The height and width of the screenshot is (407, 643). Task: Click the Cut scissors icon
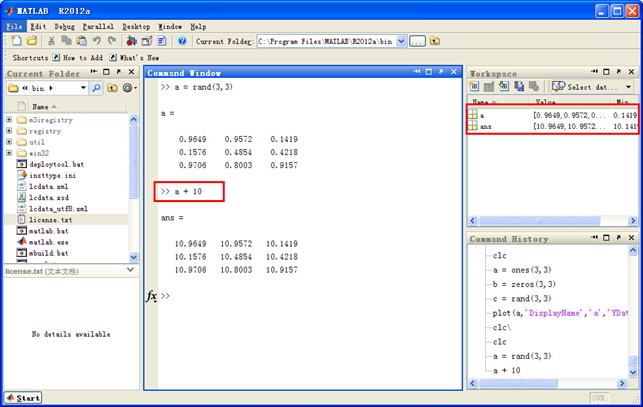click(x=51, y=41)
